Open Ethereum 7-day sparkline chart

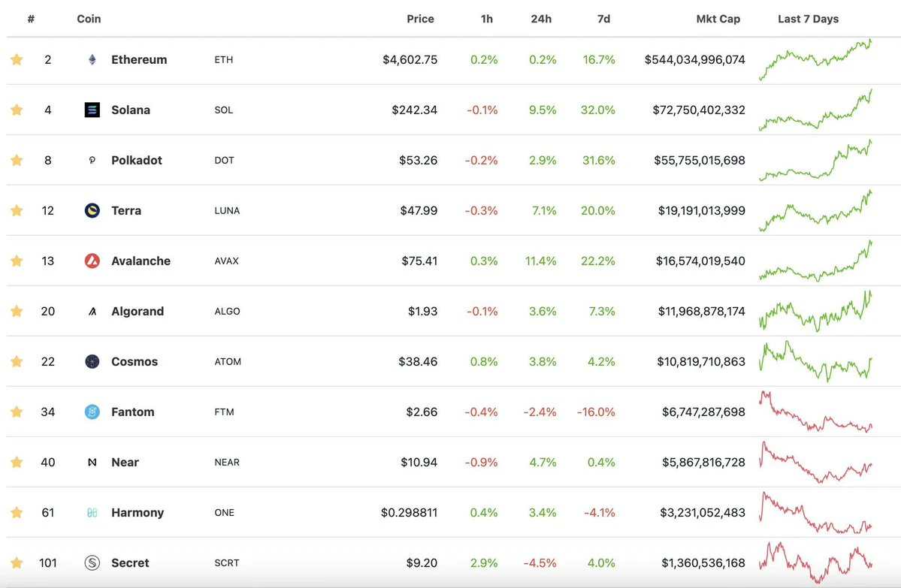click(x=815, y=60)
